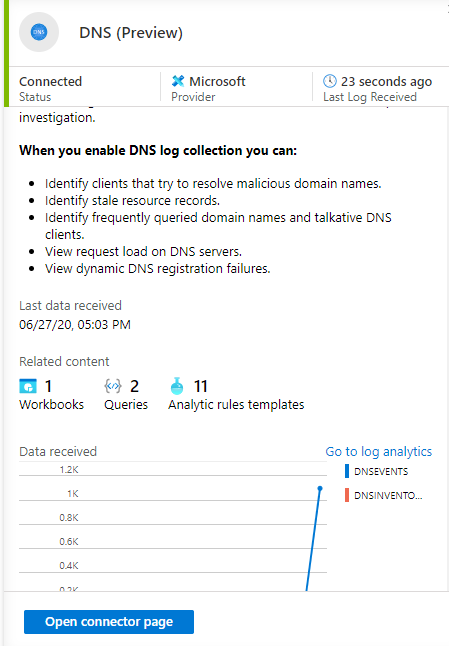
Task: Select the DNSINVENTO... legend label
Action: (388, 495)
